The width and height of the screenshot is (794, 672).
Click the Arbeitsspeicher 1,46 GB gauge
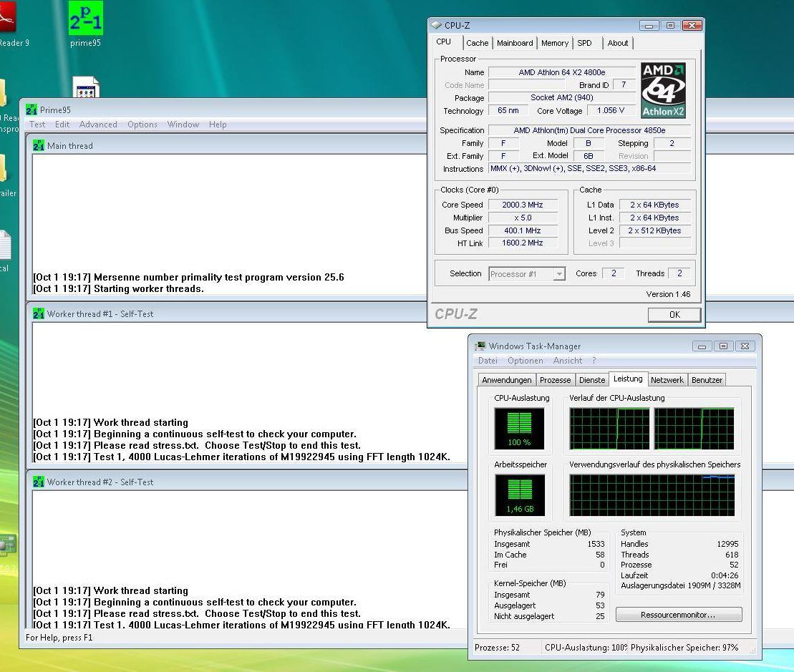(x=520, y=495)
